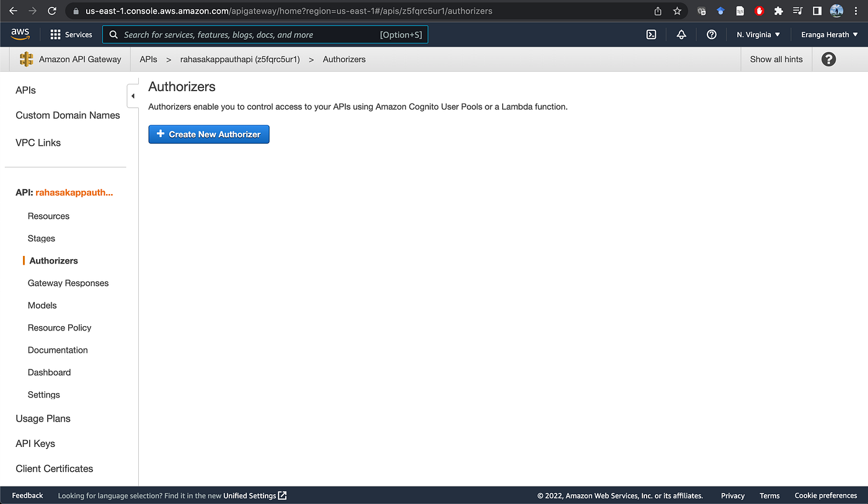Click the orange rahasakappauth API name

(x=74, y=193)
